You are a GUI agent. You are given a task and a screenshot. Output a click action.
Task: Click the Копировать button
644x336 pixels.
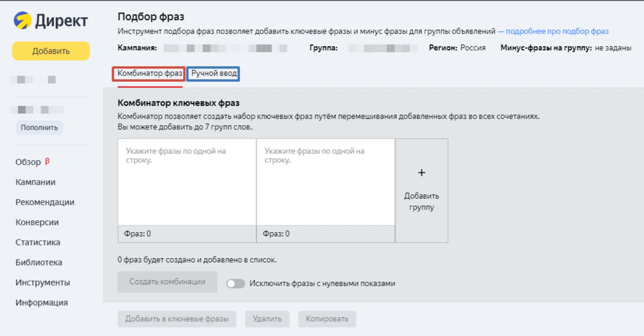pyautogui.click(x=327, y=319)
